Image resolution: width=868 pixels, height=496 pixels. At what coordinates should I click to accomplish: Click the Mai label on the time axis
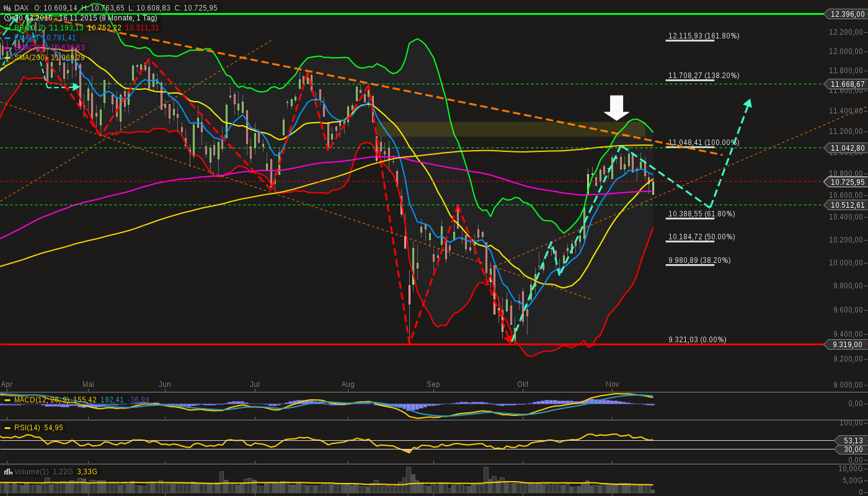pos(88,384)
